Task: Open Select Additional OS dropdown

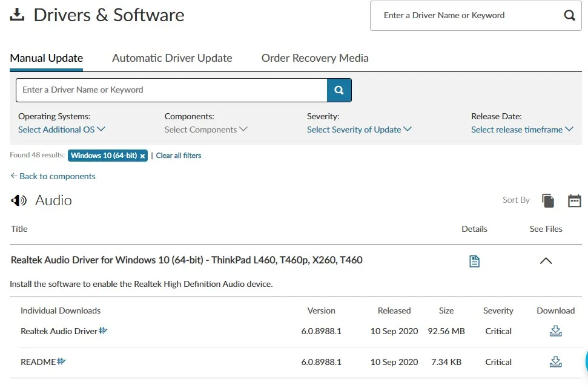Action: tap(62, 130)
